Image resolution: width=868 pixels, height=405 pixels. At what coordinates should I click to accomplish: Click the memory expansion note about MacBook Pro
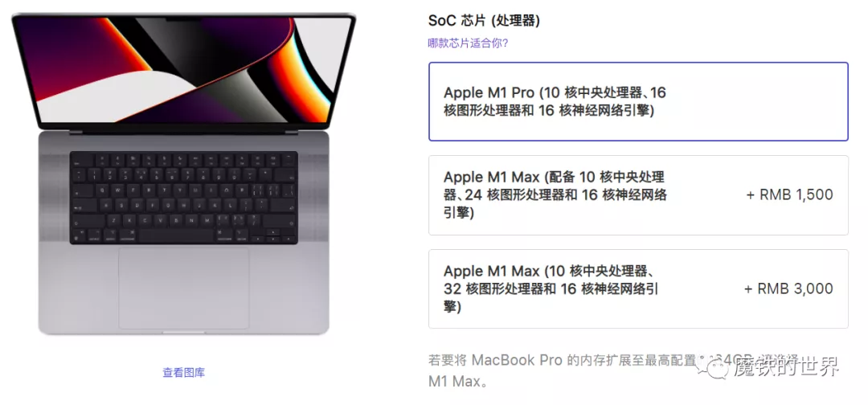click(x=633, y=370)
